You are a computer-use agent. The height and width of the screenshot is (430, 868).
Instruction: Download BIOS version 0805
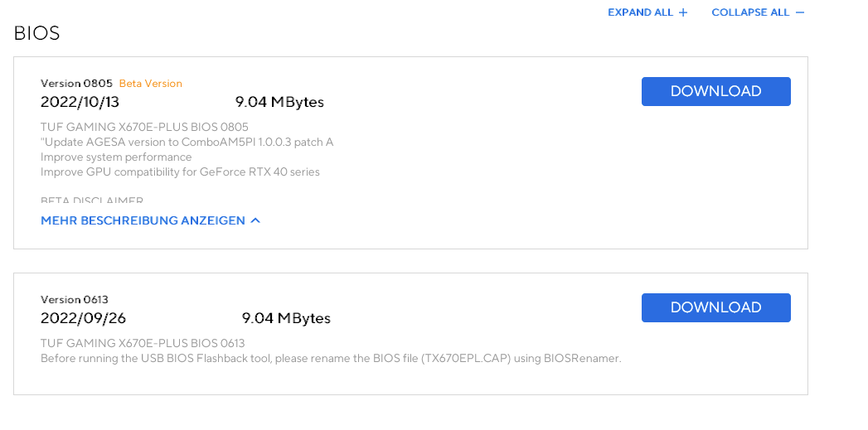(x=715, y=91)
